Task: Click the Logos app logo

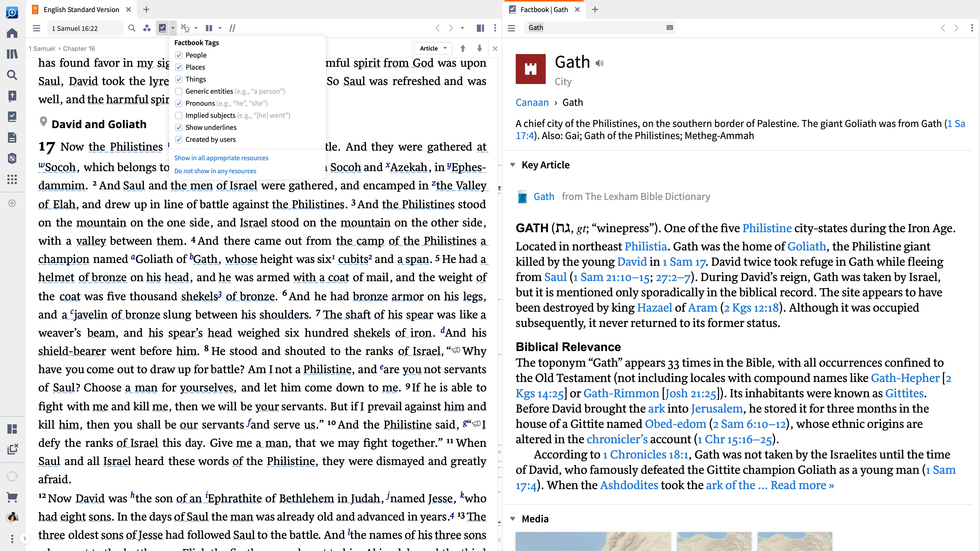Action: [12, 13]
